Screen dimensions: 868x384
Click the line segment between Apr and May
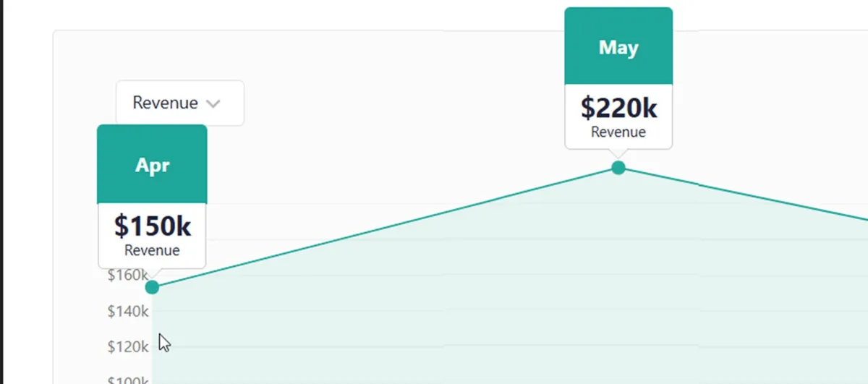[385, 228]
